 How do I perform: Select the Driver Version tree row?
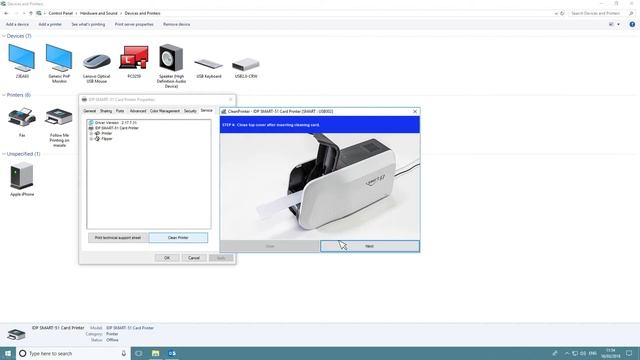pos(116,123)
